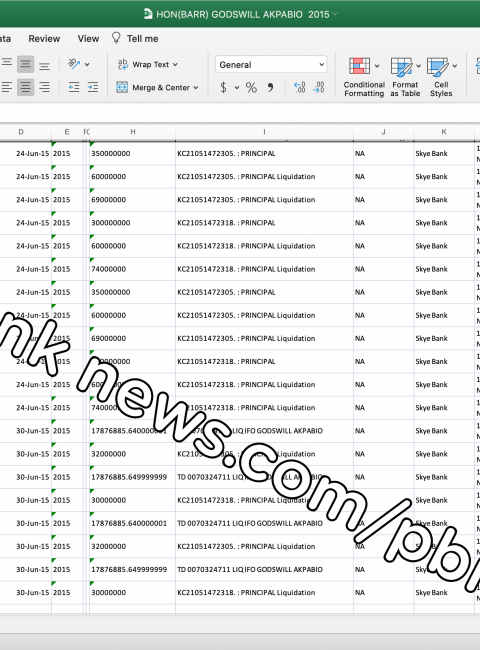
Task: Select column E header
Action: tap(67, 132)
